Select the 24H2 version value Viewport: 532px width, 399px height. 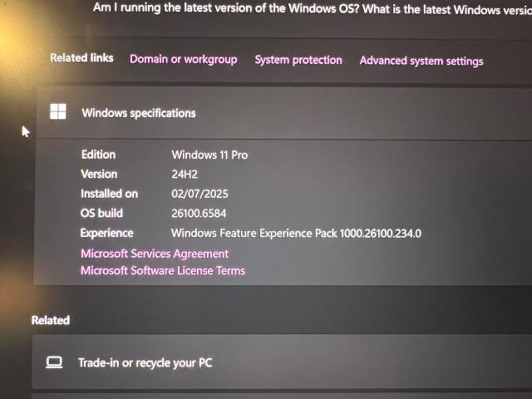185,175
